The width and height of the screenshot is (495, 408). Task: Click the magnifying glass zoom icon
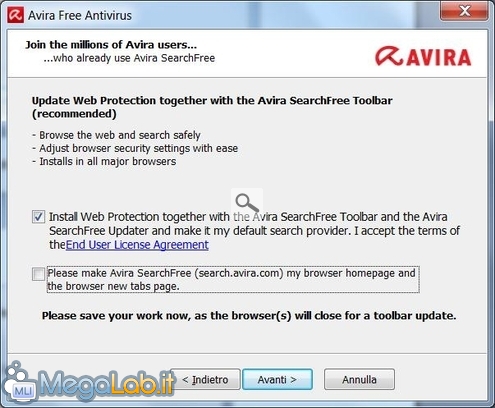tap(247, 202)
